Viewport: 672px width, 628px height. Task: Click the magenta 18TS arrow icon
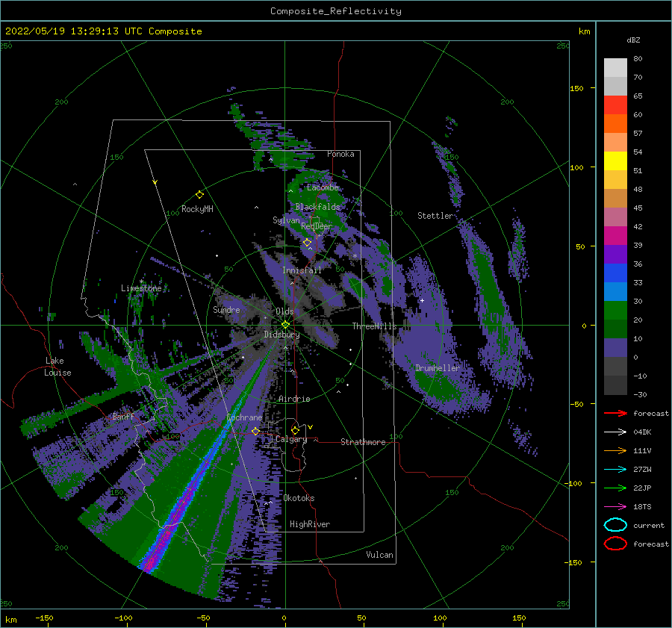point(615,506)
